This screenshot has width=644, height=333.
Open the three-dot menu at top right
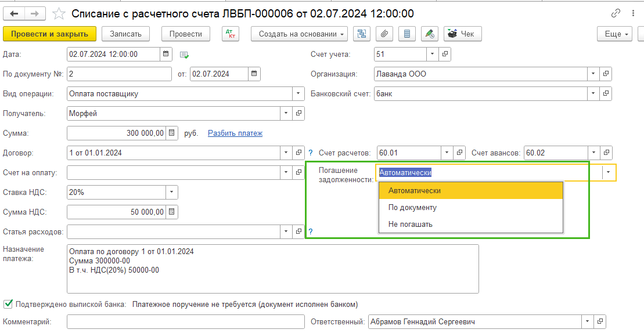(634, 13)
